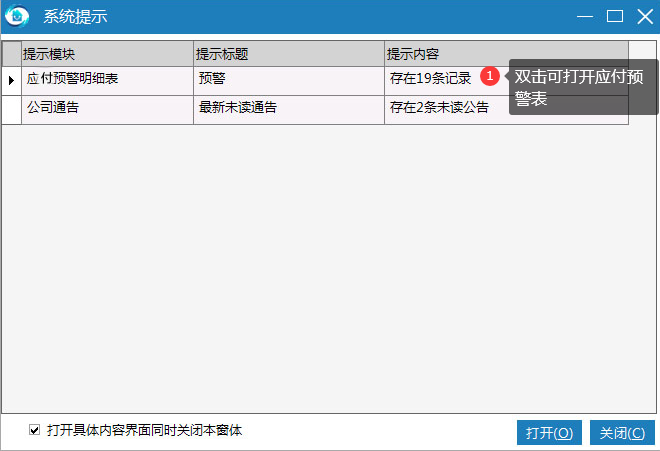660x451 pixels.
Task: Select the 公司通告 cell
Action: (x=107, y=110)
